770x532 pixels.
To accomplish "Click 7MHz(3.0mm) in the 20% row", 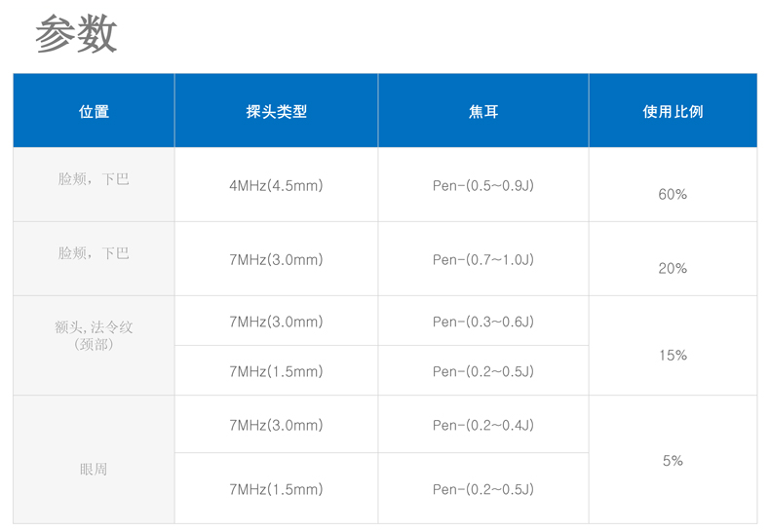I will [277, 259].
